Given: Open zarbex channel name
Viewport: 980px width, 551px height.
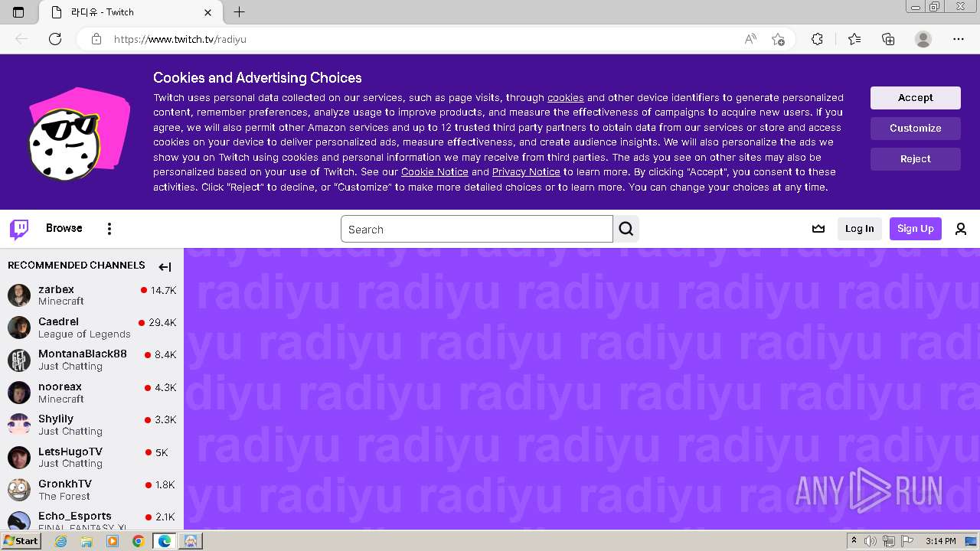Looking at the screenshot, I should pyautogui.click(x=57, y=289).
